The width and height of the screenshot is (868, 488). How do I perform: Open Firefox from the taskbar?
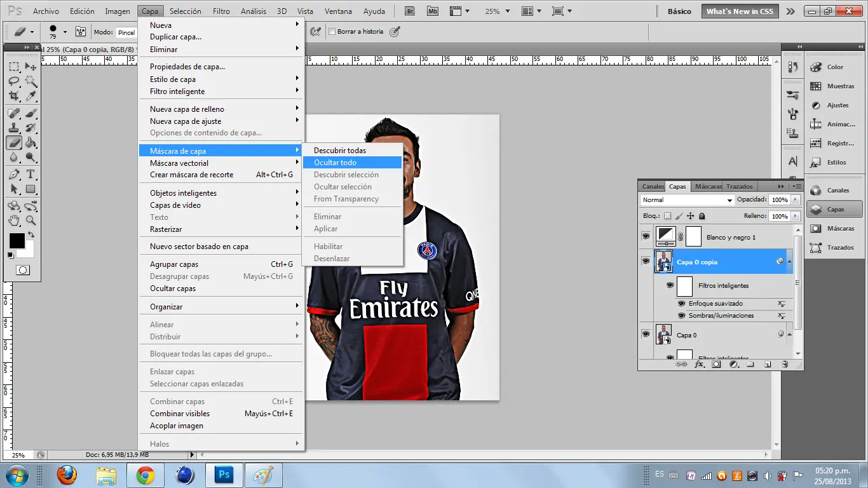(66, 475)
